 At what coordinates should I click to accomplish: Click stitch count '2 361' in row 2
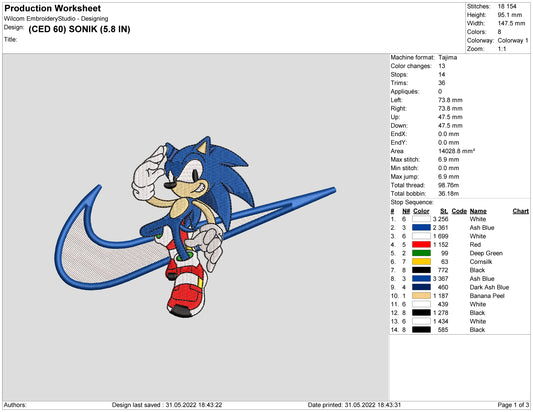tap(440, 228)
